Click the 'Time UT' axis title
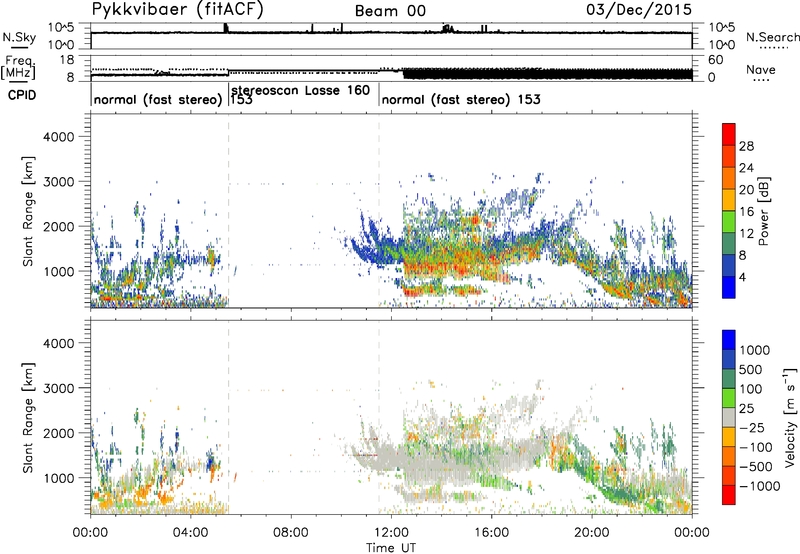 pos(391,547)
